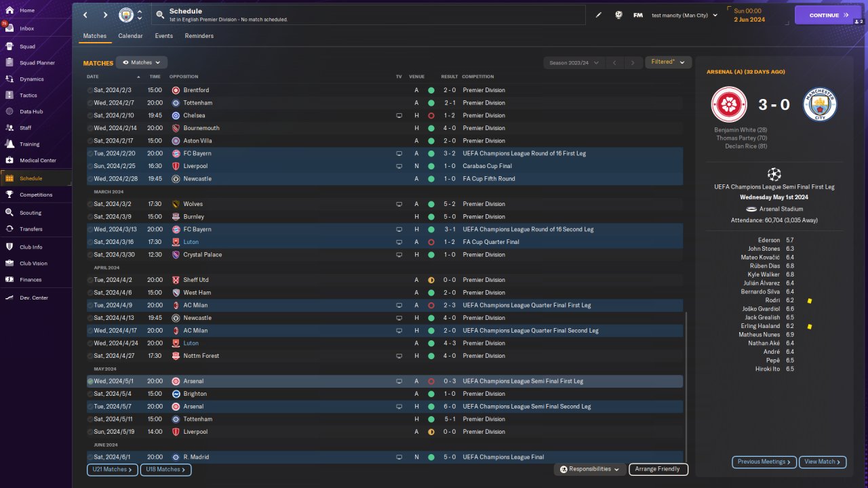Viewport: 868px width, 488px height.
Task: Open the Staff section
Action: point(26,127)
